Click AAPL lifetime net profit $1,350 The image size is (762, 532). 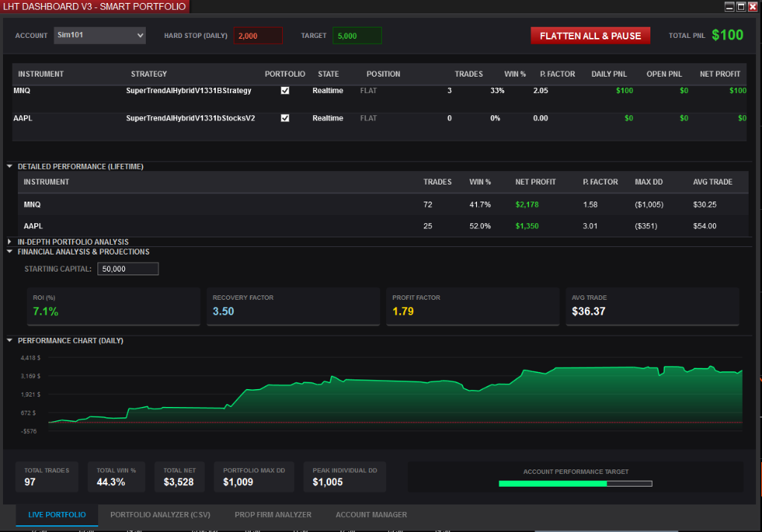coord(527,226)
